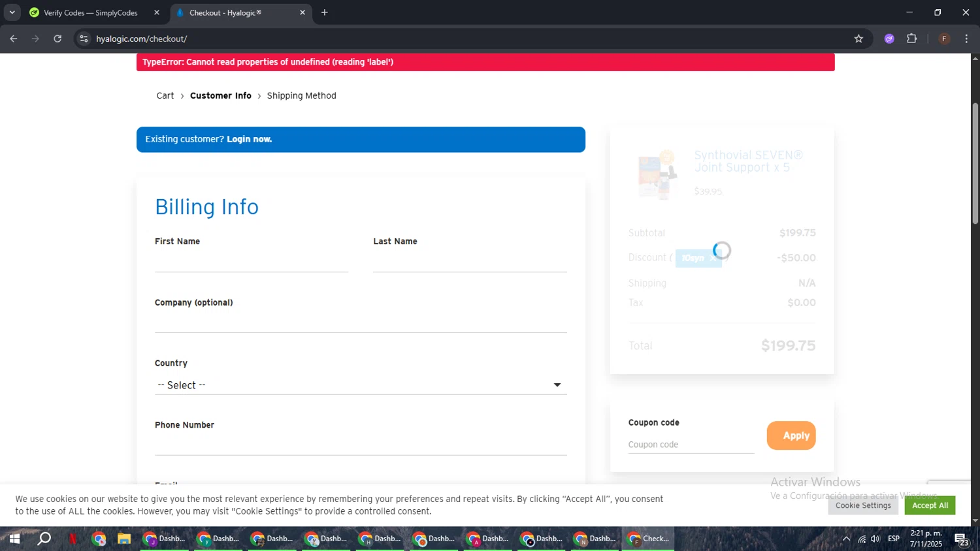
Task: Click the Login now link
Action: [250, 139]
